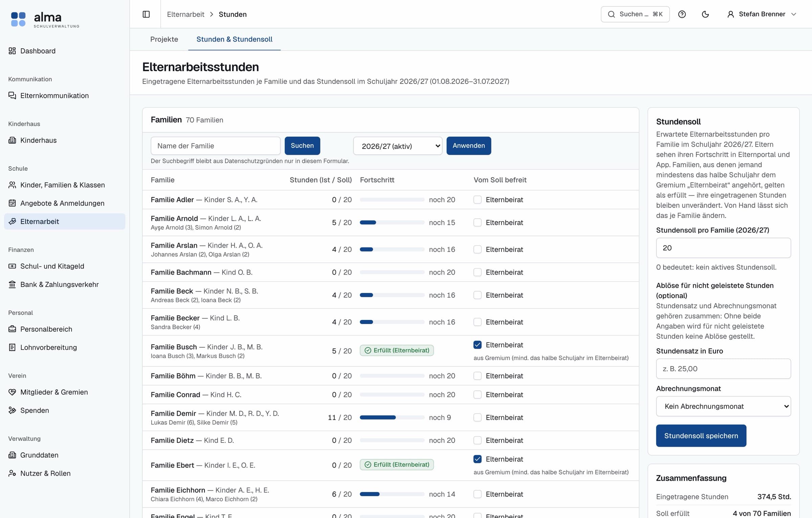Open the Abrechnungsmonat dropdown
Image resolution: width=812 pixels, height=518 pixels.
[723, 406]
